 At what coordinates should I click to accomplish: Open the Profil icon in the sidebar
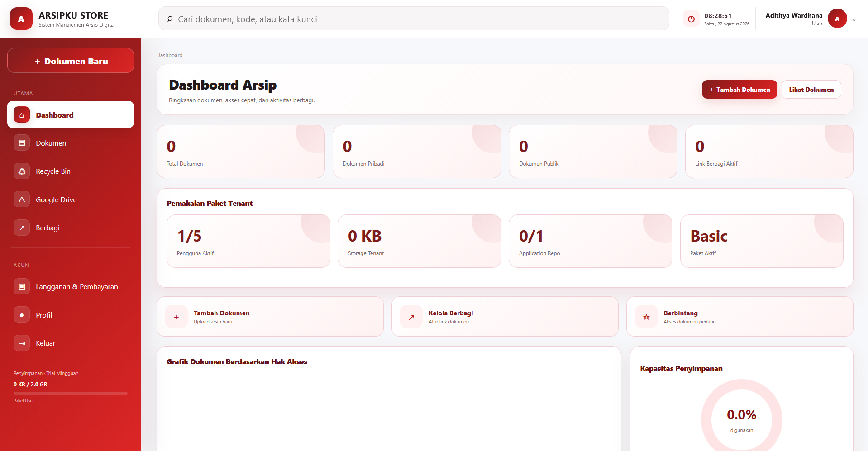pos(22,315)
